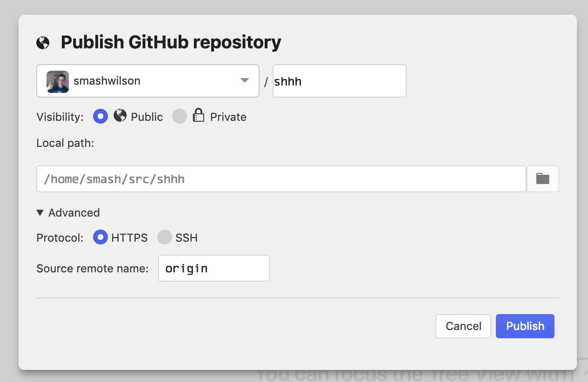This screenshot has height=382, width=588.
Task: Click the repository name field showing shhh
Action: click(x=339, y=80)
